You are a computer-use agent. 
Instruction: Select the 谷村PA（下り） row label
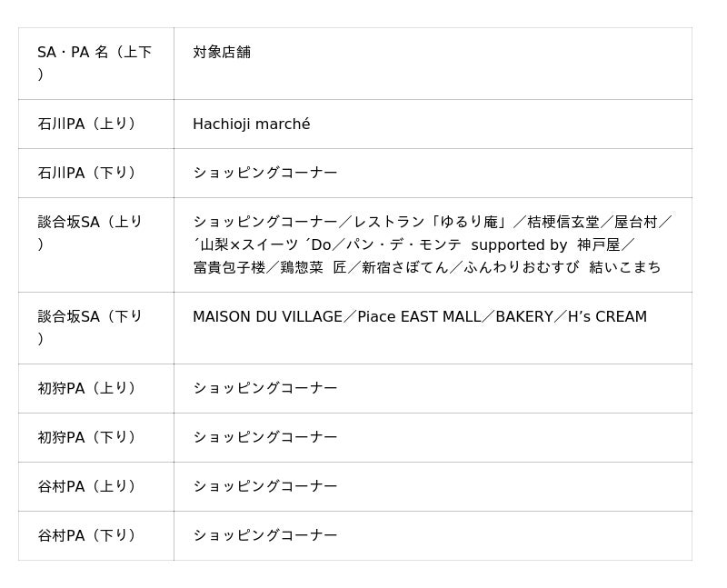pyautogui.click(x=86, y=535)
